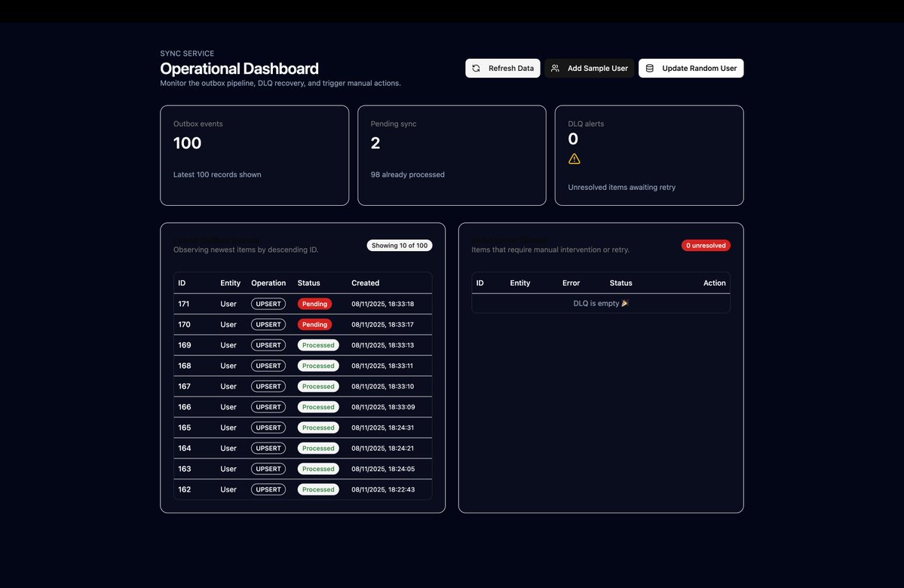Click the Operation column header
Viewport: 904px width, 588px height.
tap(268, 283)
